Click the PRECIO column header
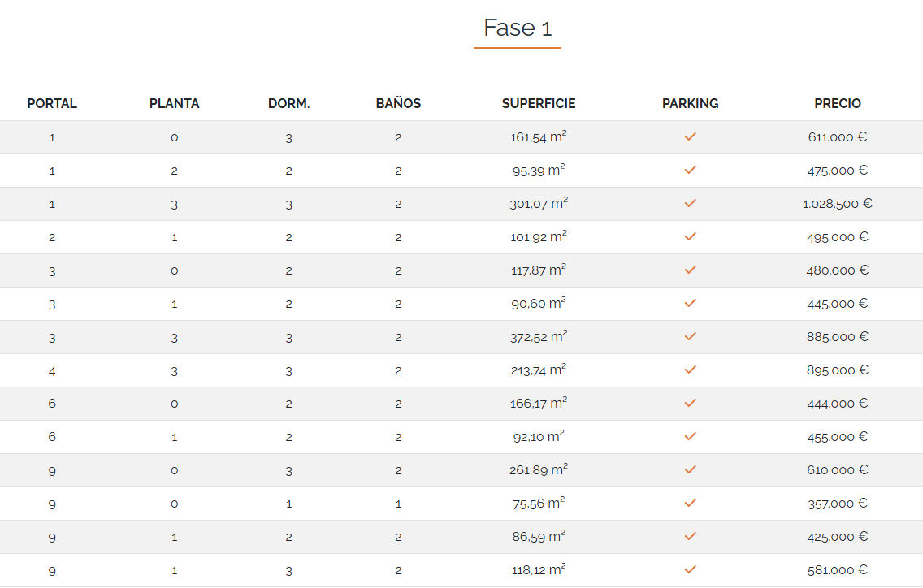 [838, 104]
